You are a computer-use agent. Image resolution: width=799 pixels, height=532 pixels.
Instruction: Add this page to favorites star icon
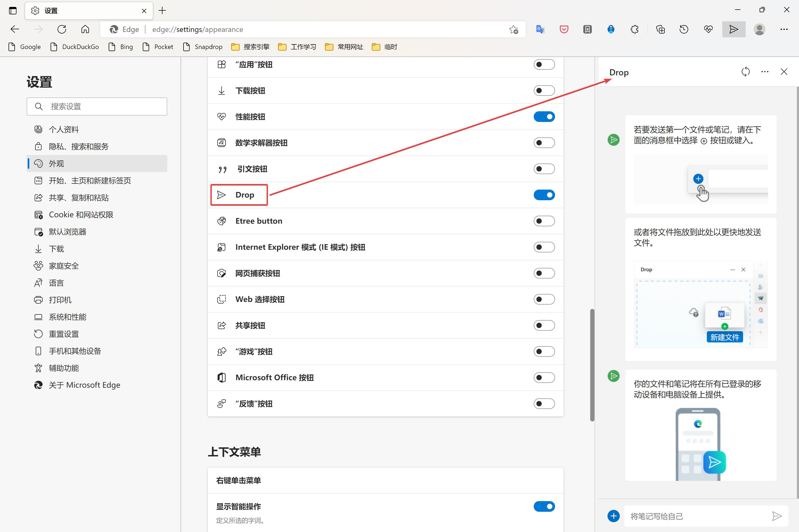pos(514,30)
